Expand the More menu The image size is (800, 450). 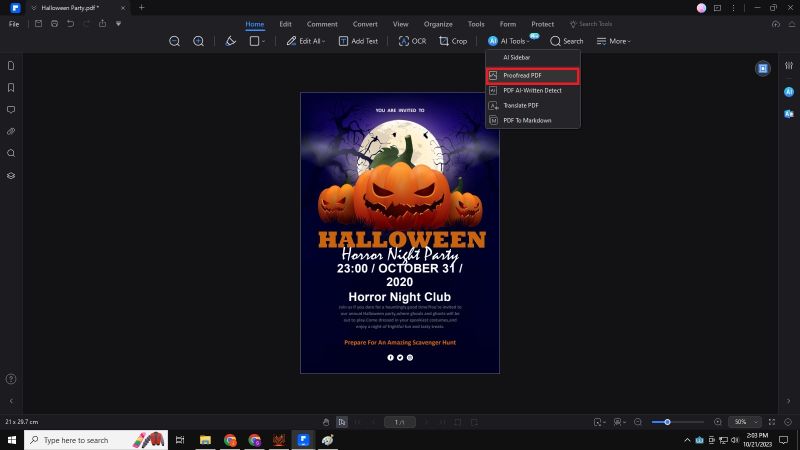(613, 41)
